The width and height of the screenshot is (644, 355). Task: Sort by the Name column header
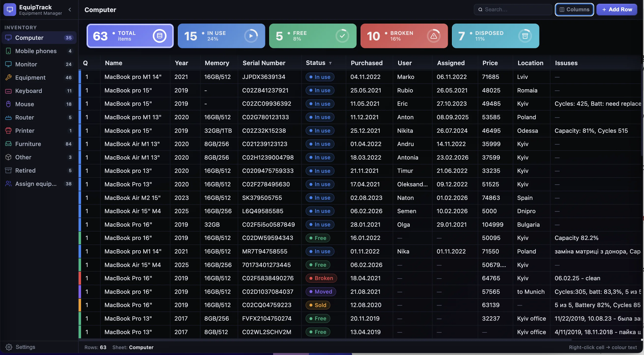113,63
